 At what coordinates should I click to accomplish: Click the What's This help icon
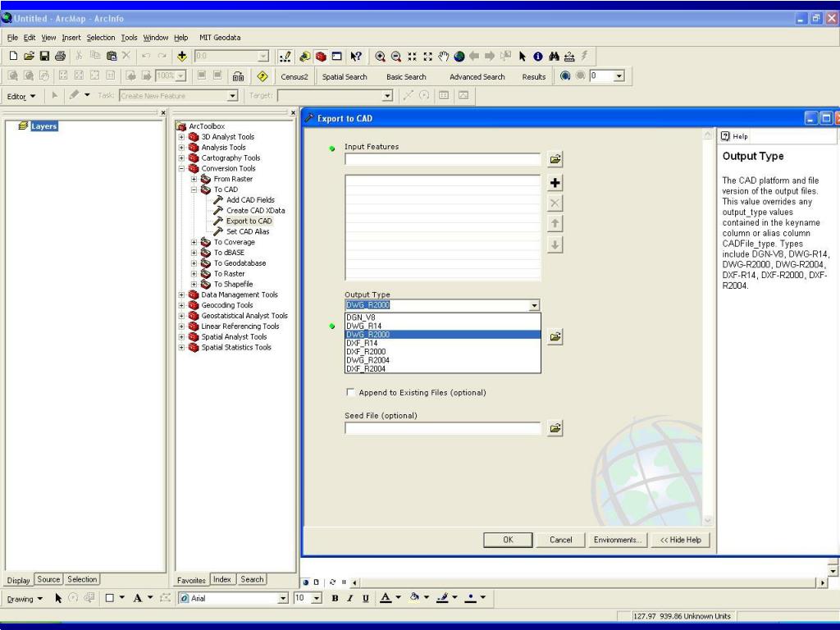[356, 57]
